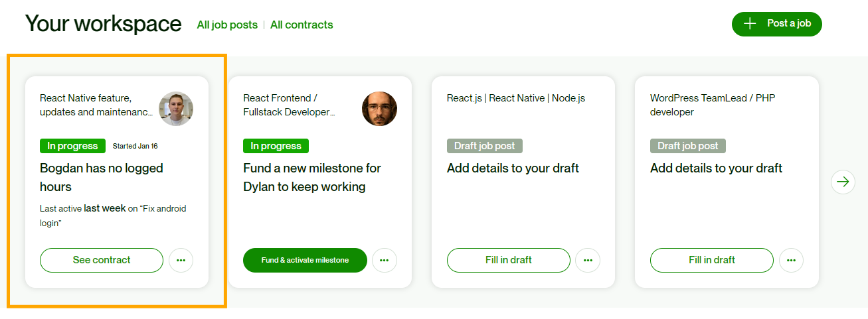Open the React.js | React Native | Node.js title
Screen dimensions: 868x319
click(x=515, y=99)
